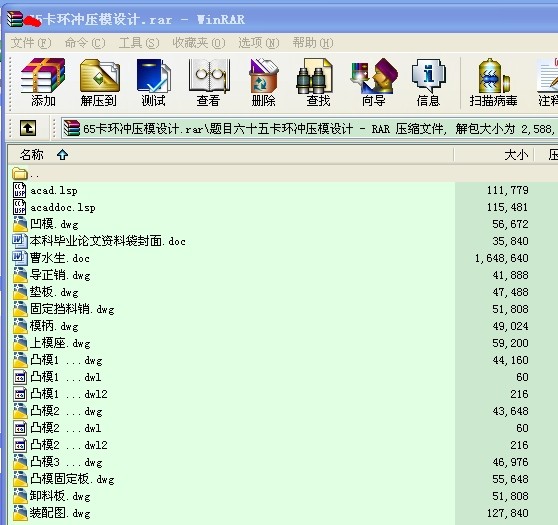Open the 查看 (View) toolbar icon
This screenshot has height=525, width=558.
point(209,82)
